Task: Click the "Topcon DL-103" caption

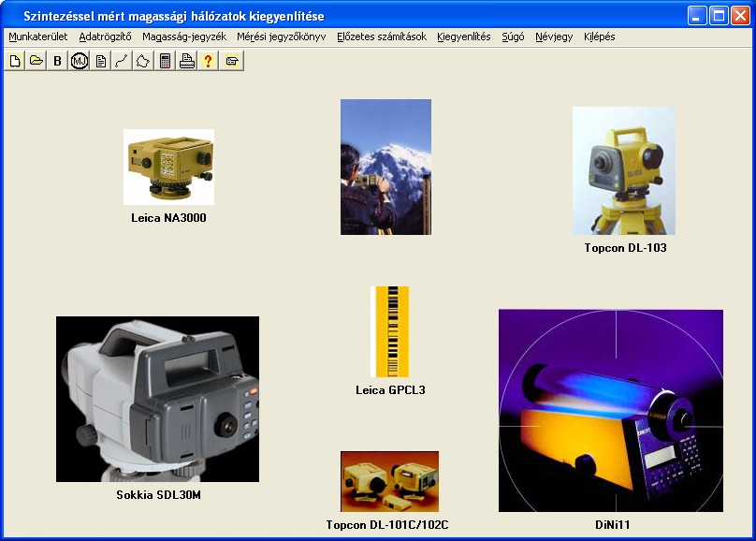Action: click(x=625, y=248)
